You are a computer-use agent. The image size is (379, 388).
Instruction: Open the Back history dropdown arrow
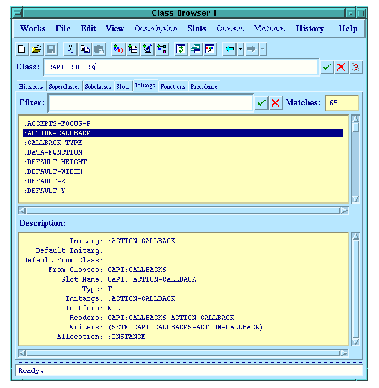click(241, 49)
